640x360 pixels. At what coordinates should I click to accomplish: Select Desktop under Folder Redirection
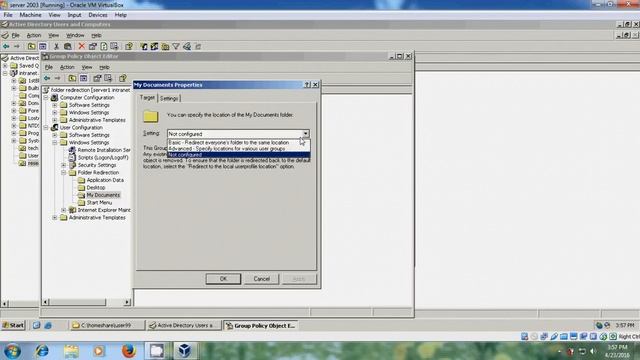tap(96, 188)
